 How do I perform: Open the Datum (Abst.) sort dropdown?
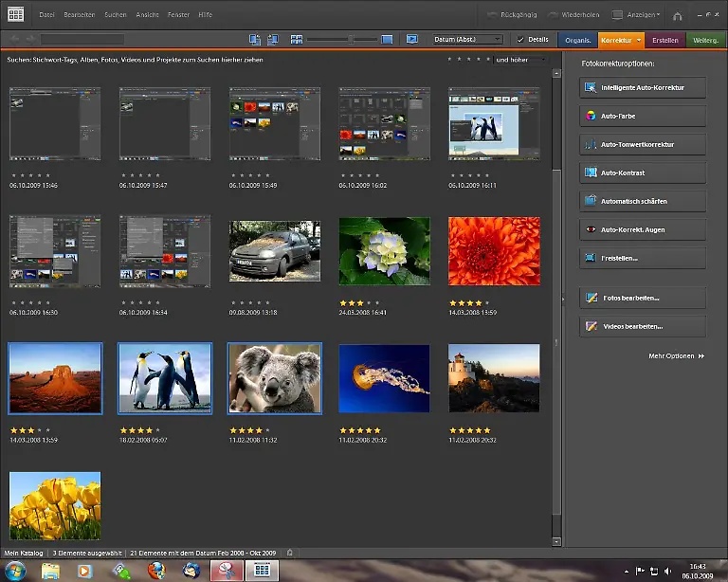coord(467,40)
